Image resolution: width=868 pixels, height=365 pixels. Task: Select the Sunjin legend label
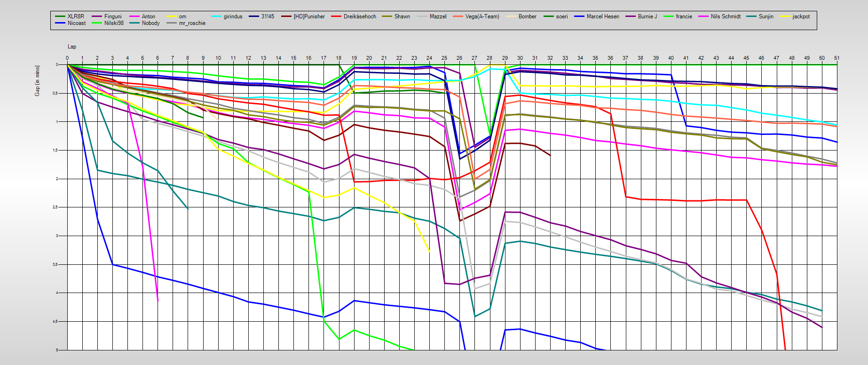(766, 16)
